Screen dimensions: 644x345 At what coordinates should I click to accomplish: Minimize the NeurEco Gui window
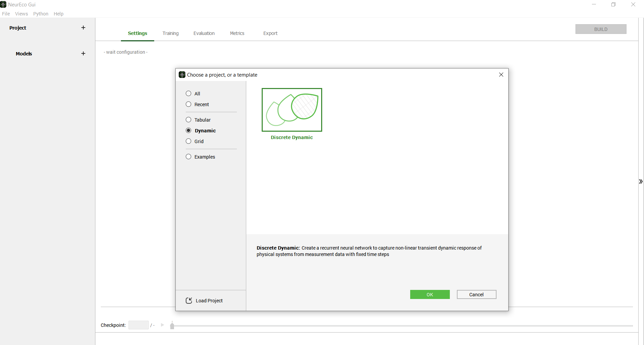(x=594, y=4)
